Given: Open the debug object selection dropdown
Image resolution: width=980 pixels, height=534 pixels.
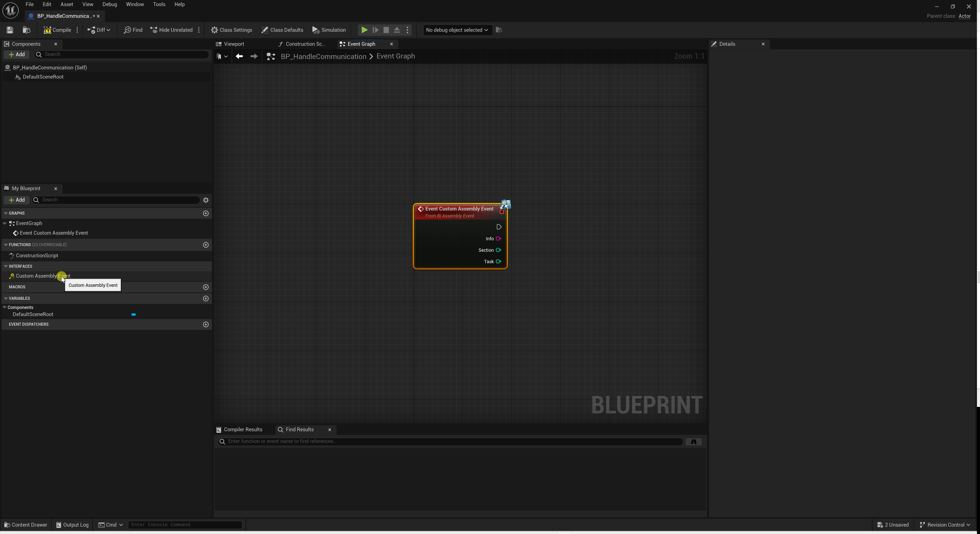Looking at the screenshot, I should pyautogui.click(x=457, y=30).
